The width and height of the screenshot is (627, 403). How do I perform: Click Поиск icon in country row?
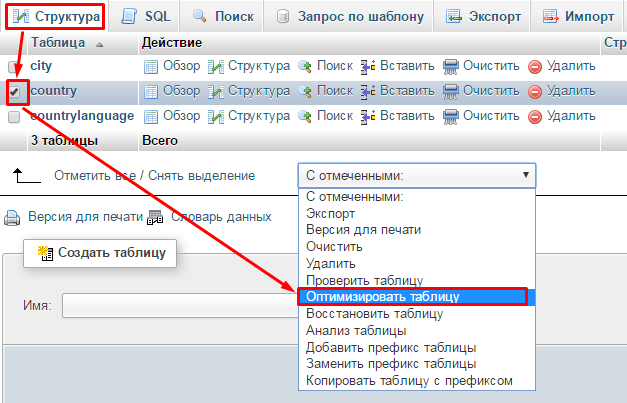pos(305,92)
